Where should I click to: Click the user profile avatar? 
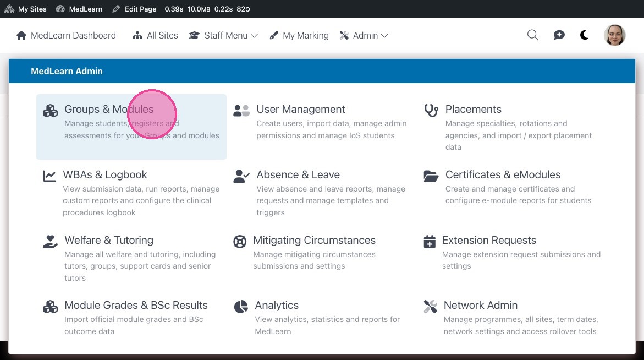click(x=614, y=35)
